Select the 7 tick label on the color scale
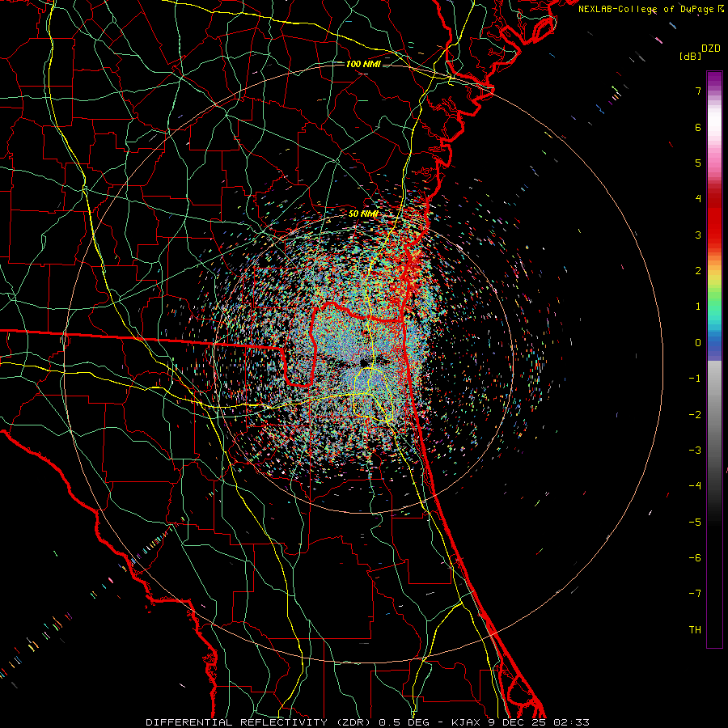The height and width of the screenshot is (728, 728). (x=698, y=91)
